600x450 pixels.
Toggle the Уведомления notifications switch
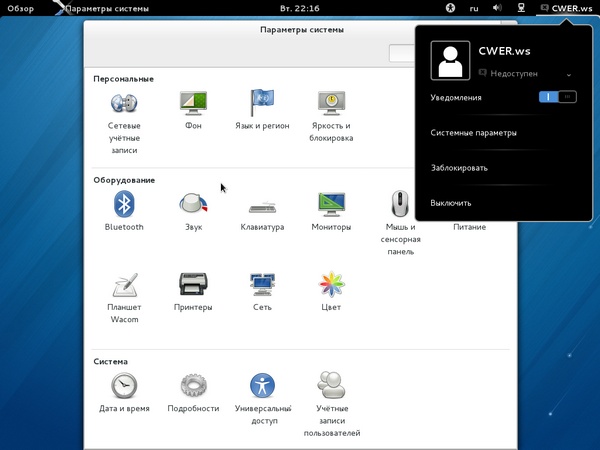[x=557, y=97]
